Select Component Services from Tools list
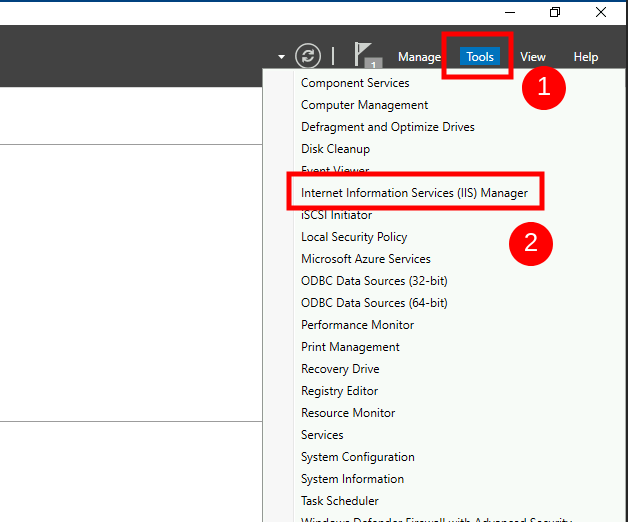Screen dimensions: 628x522 click(355, 83)
